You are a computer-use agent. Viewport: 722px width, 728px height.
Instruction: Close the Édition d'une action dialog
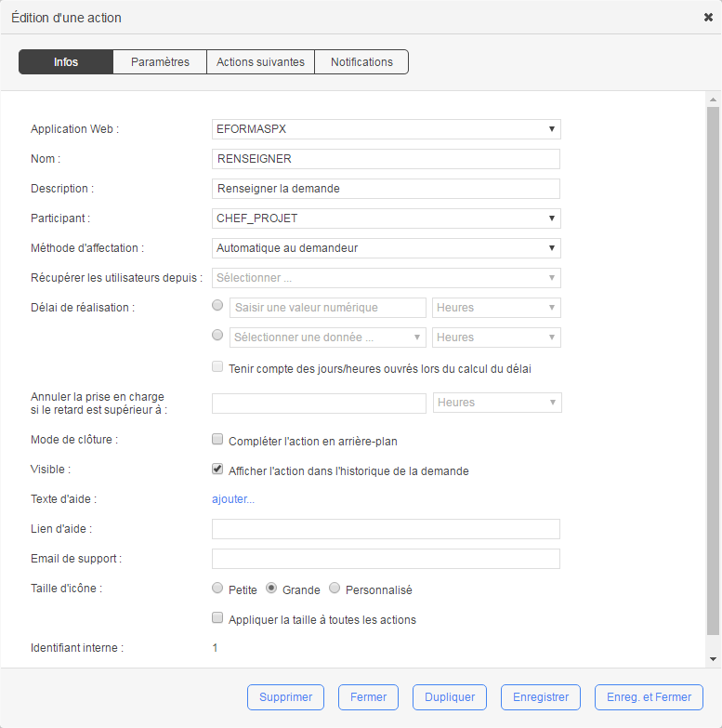pos(708,18)
